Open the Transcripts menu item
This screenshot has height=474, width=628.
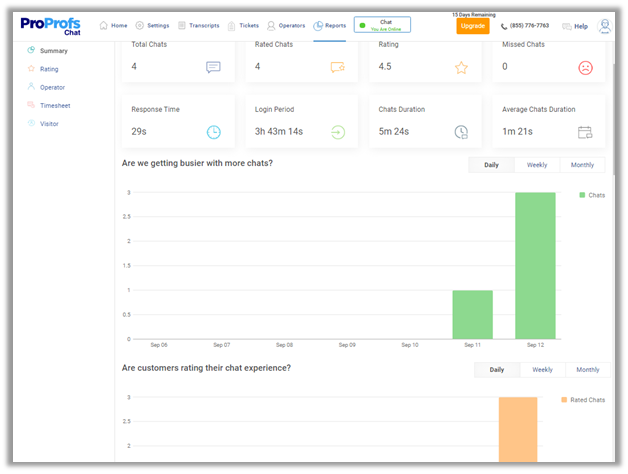click(x=198, y=26)
